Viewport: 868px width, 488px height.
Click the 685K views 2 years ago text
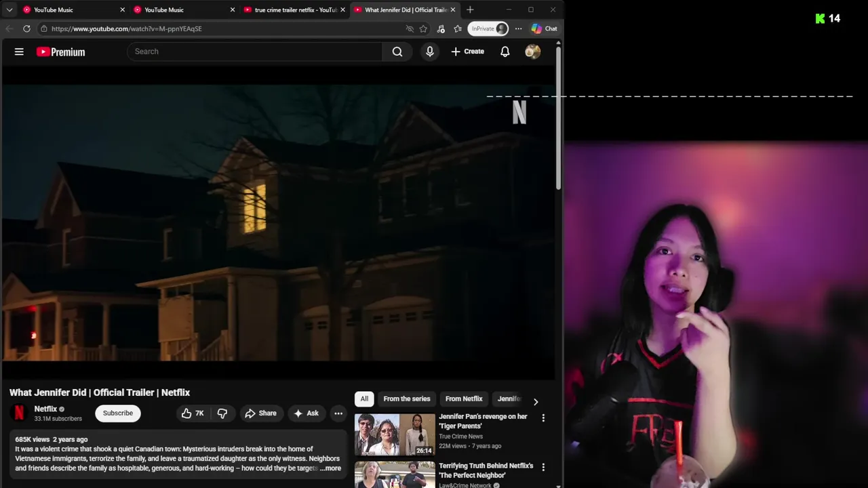pos(52,440)
